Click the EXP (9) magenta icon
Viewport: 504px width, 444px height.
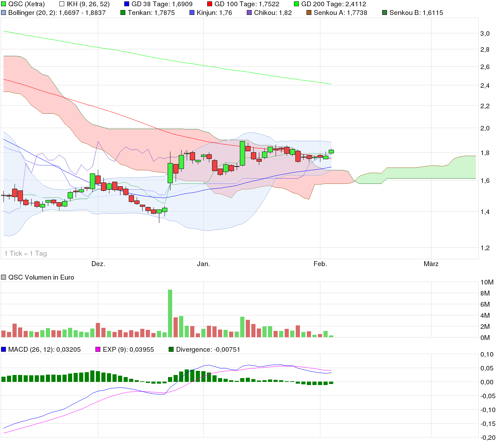[x=98, y=350]
